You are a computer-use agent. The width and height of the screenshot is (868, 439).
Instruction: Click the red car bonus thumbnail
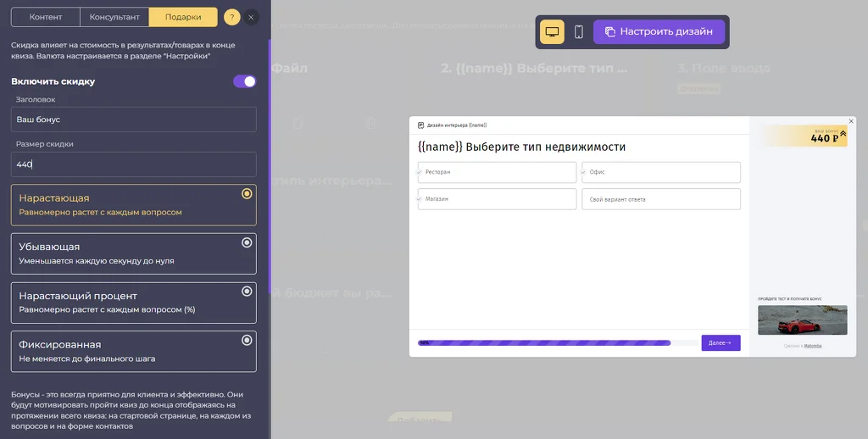(x=802, y=320)
